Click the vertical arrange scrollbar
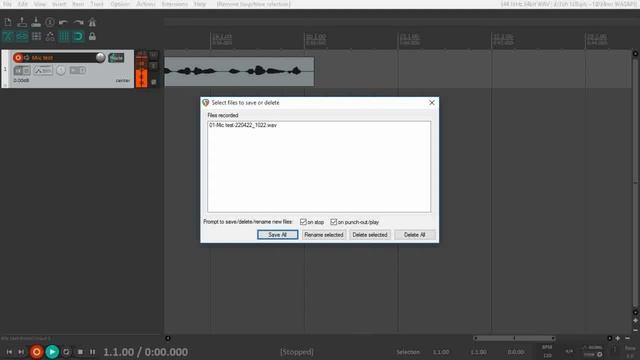This screenshot has height=360, width=640. [x=635, y=182]
